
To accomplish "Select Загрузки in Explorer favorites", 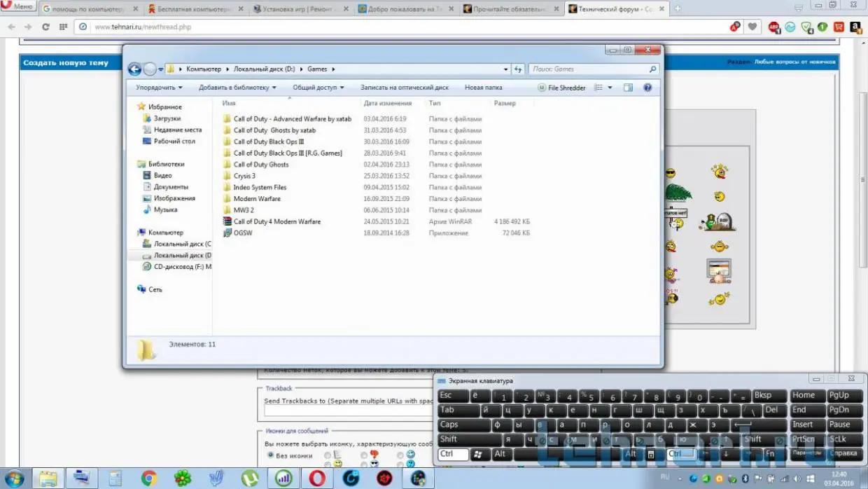I will [167, 118].
